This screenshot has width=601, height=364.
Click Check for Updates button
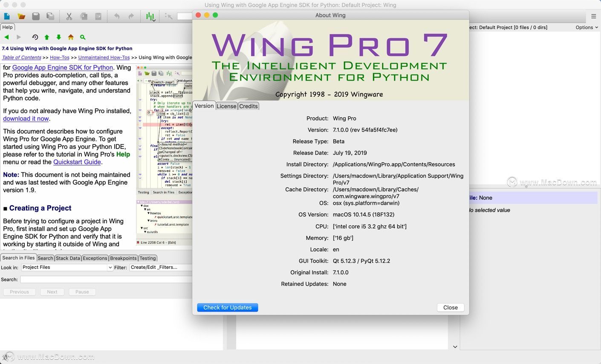[x=228, y=307]
